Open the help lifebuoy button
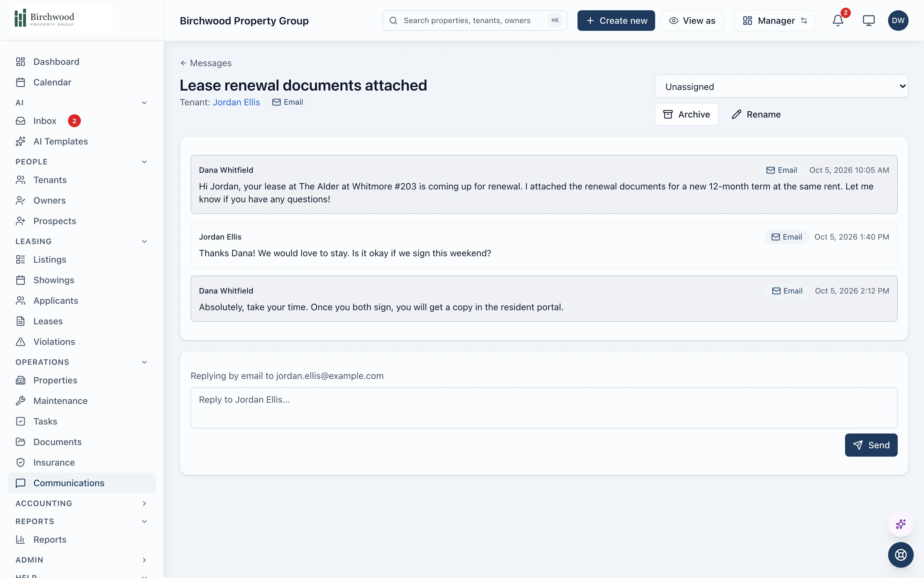 point(901,555)
